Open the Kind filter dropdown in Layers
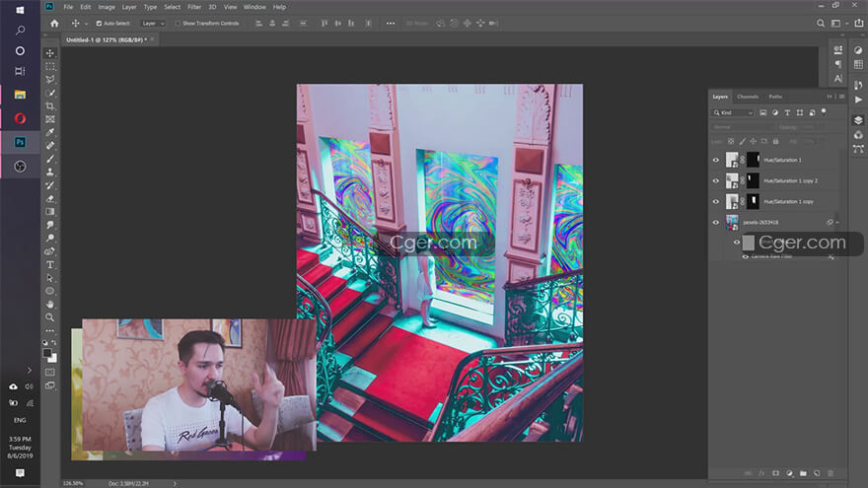The width and height of the screenshot is (868, 488). (x=733, y=112)
